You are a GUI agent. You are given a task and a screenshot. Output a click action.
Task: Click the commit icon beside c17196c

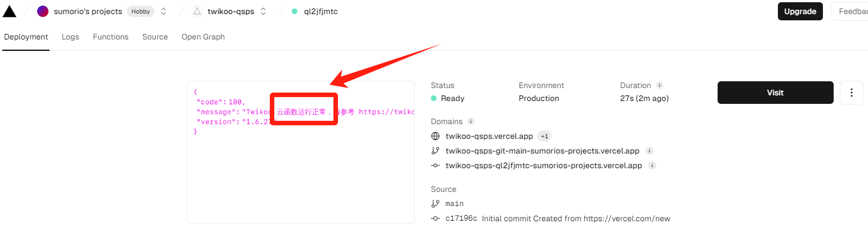[x=435, y=218]
